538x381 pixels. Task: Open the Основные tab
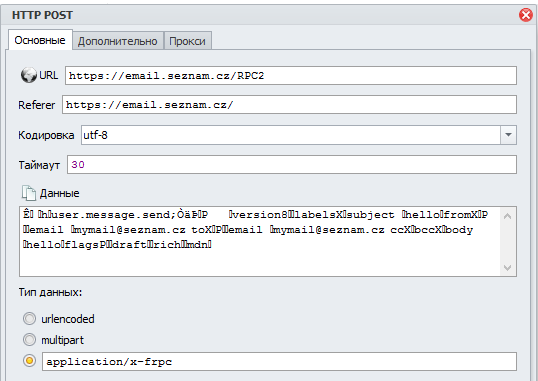[40, 40]
